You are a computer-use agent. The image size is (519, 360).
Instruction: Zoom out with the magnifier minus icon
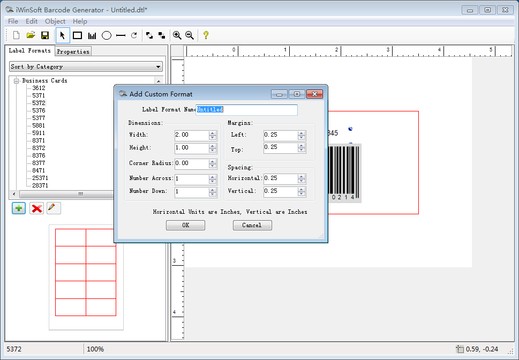[190, 35]
